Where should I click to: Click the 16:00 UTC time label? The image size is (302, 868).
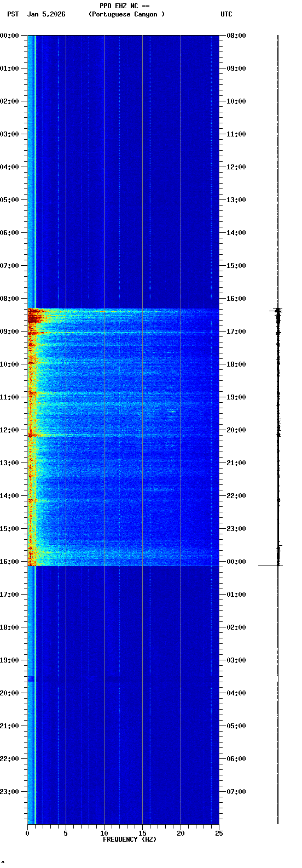click(236, 299)
